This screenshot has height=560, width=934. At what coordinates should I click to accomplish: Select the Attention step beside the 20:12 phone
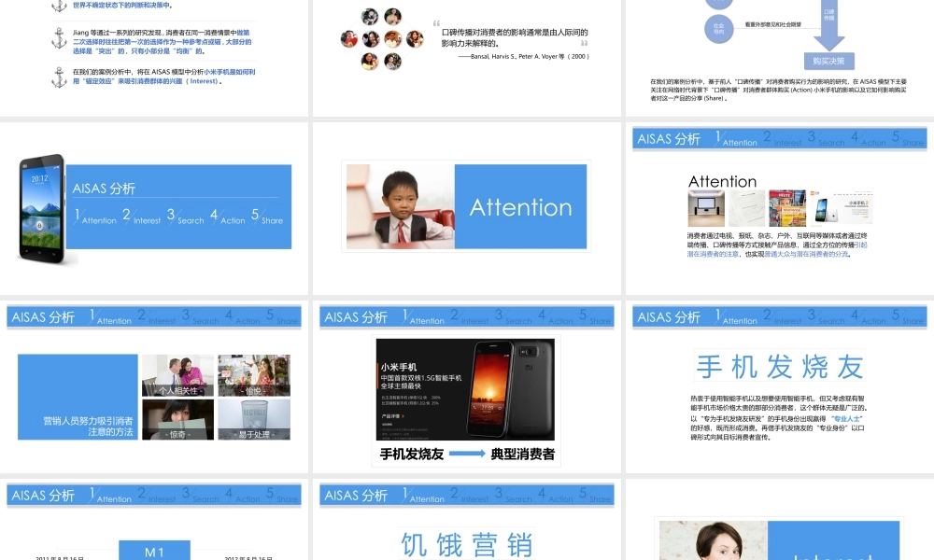click(96, 217)
